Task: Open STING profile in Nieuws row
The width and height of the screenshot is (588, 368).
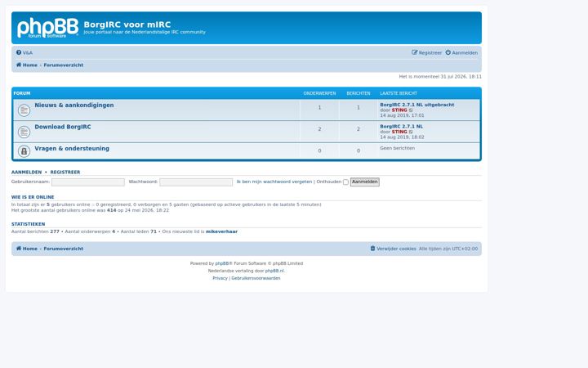Action: (x=399, y=110)
